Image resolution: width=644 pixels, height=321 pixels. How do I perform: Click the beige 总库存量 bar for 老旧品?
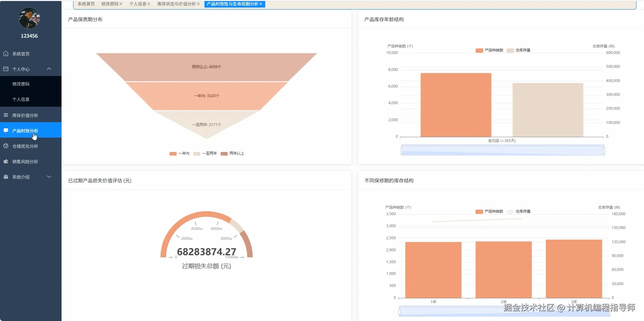tap(548, 110)
